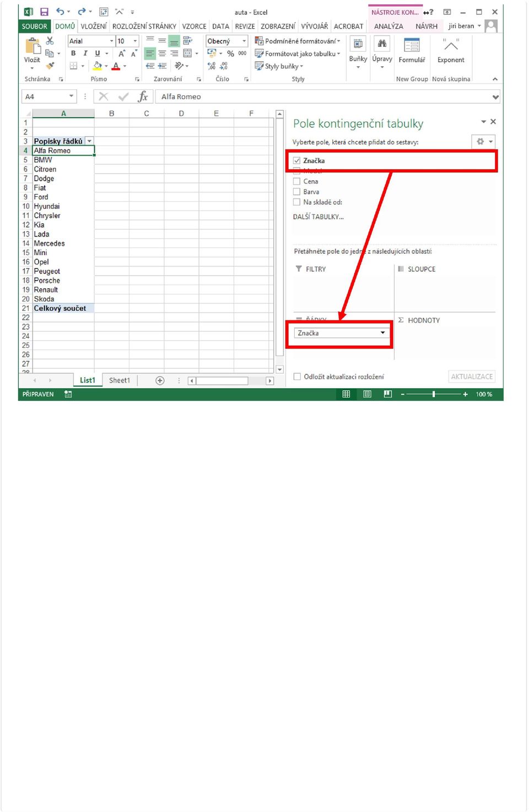Apply italic formatting
The height and width of the screenshot is (812, 529).
85,53
